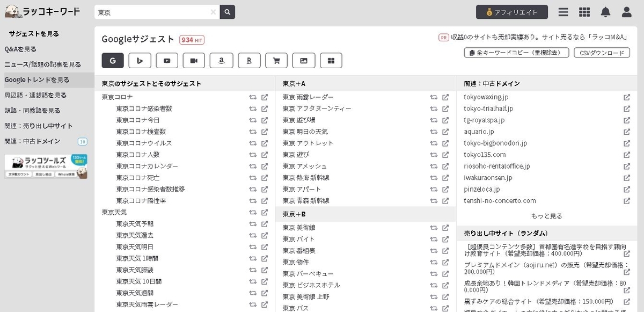
Task: Open tokyowaxing.jp external link icon
Action: coord(626,97)
